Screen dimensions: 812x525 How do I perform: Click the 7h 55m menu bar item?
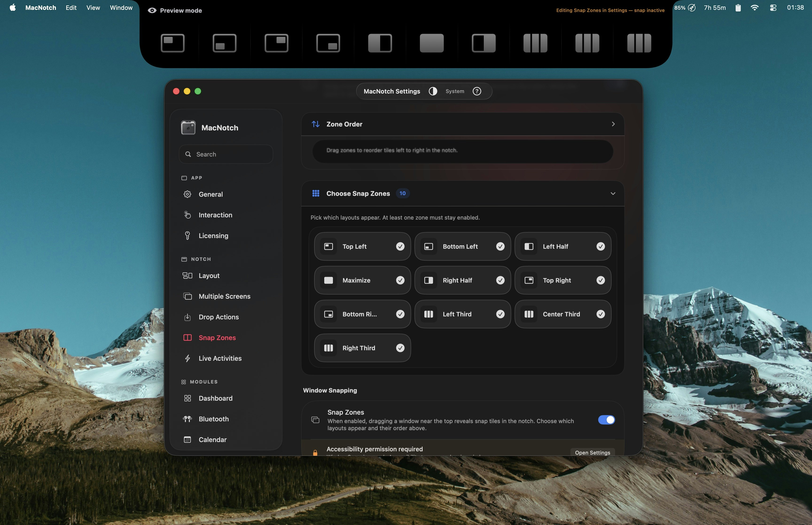tap(714, 8)
